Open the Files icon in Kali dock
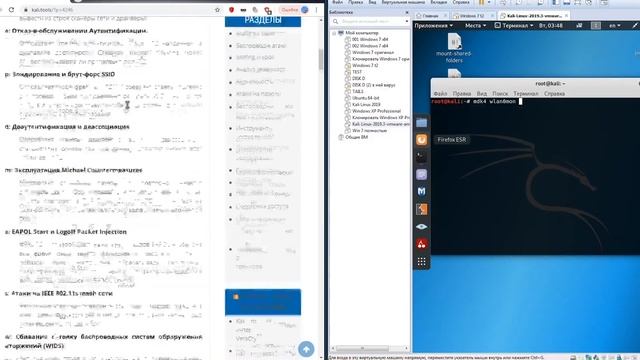 point(422,122)
